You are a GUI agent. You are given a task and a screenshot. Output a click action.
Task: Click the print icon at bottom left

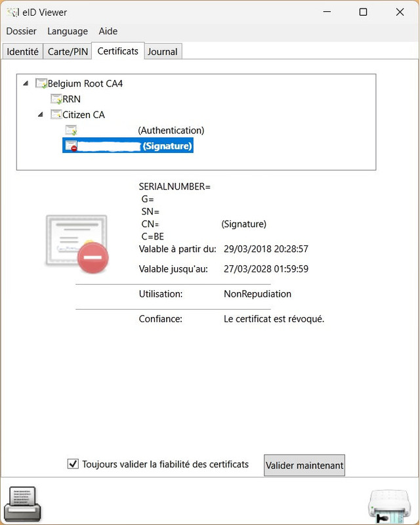[x=22, y=504]
